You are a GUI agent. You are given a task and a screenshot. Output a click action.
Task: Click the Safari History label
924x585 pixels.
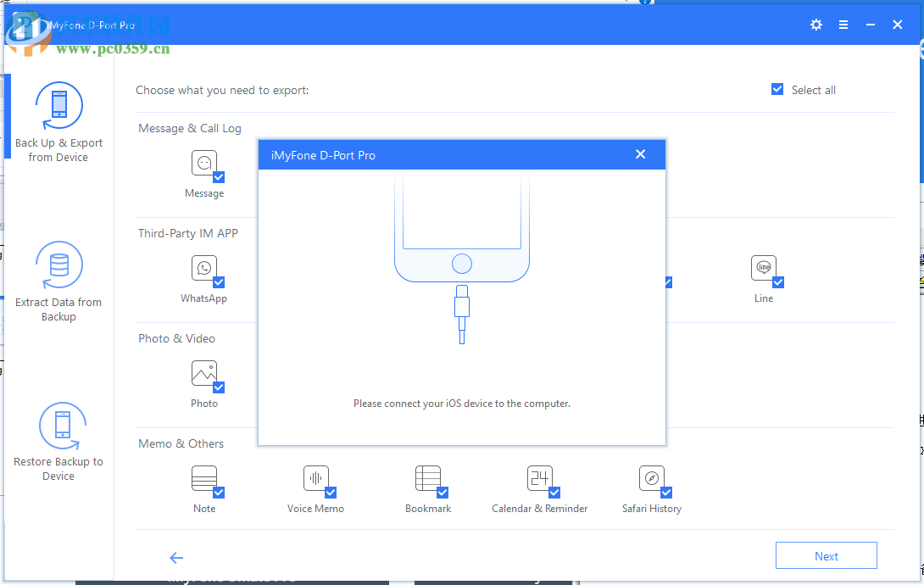click(x=652, y=509)
